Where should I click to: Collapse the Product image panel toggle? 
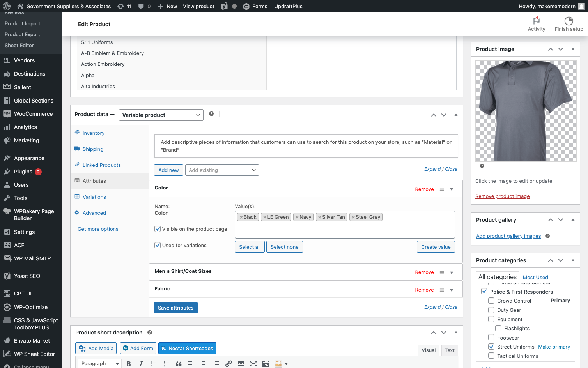tap(573, 49)
